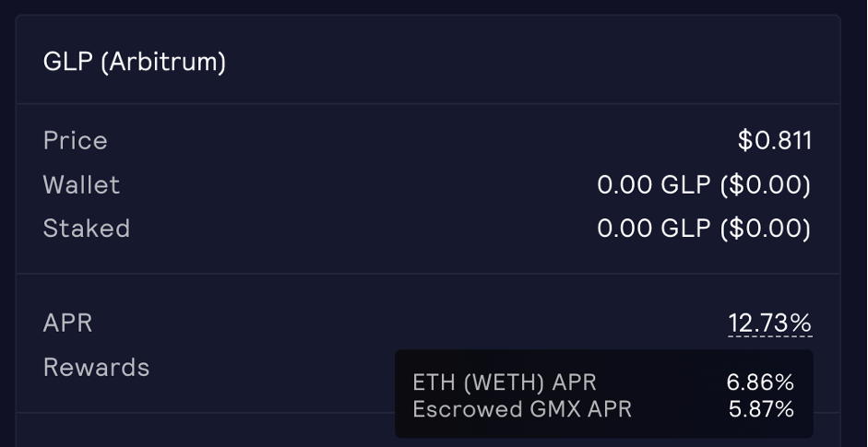
Task: Click Escrowed GMX APR in the tooltip
Action: (522, 409)
